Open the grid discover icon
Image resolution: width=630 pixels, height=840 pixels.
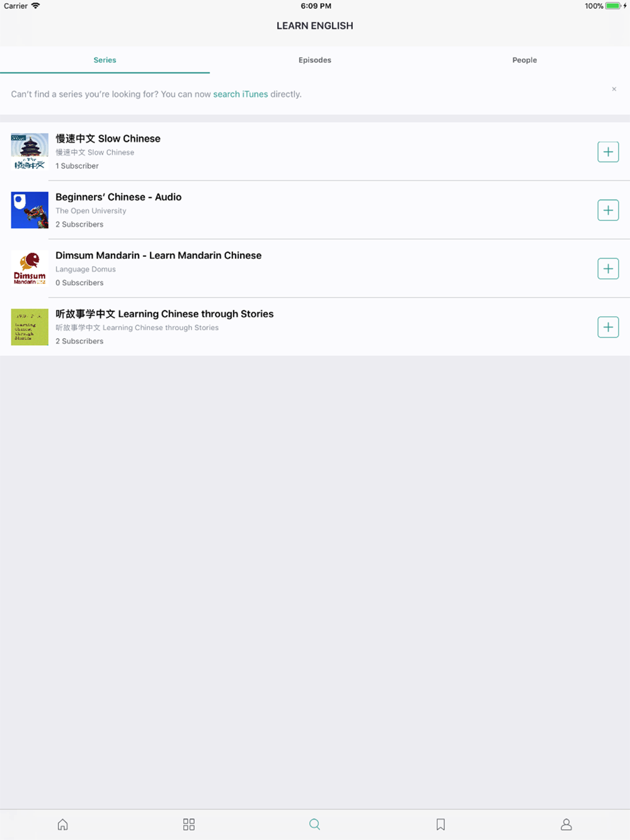189,824
